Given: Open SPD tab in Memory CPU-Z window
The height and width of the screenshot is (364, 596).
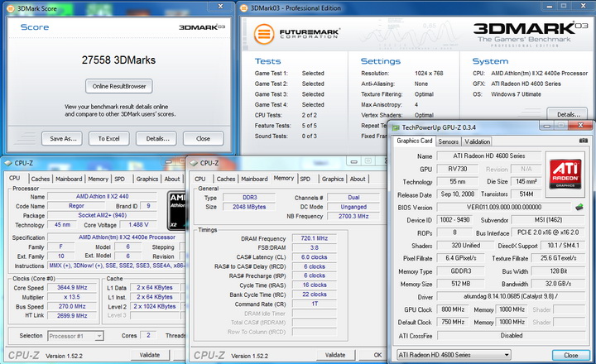Looking at the screenshot, I should pos(305,179).
